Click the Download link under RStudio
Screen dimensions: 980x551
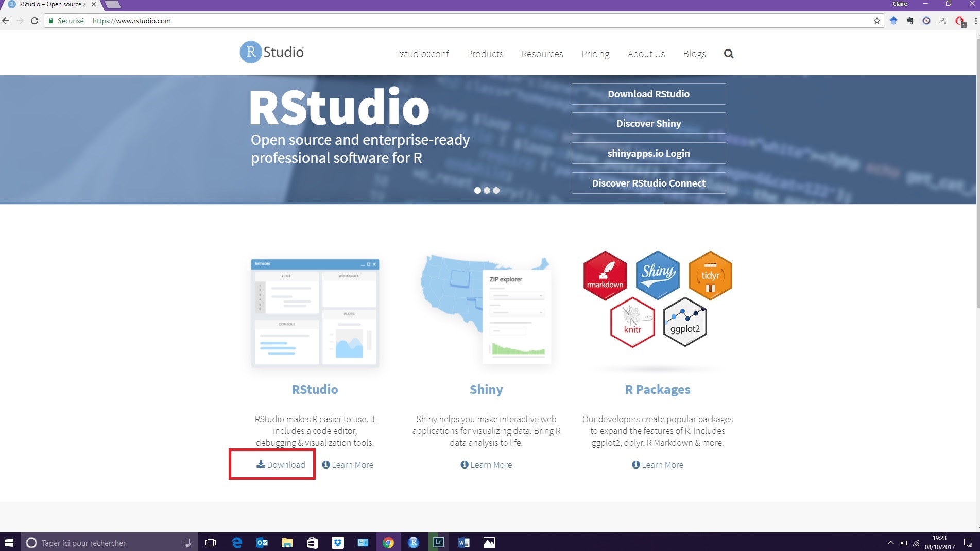pyautogui.click(x=281, y=464)
